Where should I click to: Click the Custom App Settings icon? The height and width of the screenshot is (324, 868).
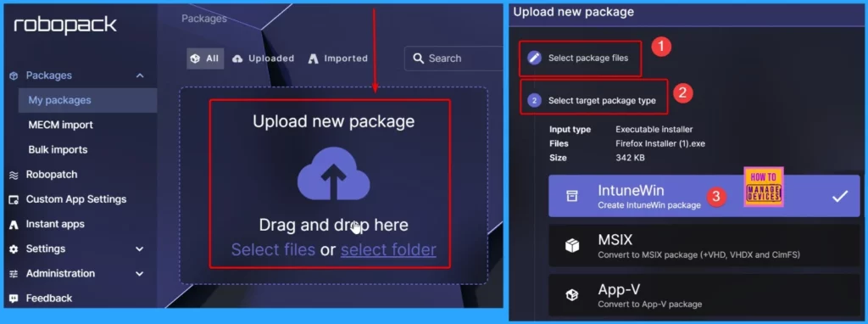click(x=14, y=200)
